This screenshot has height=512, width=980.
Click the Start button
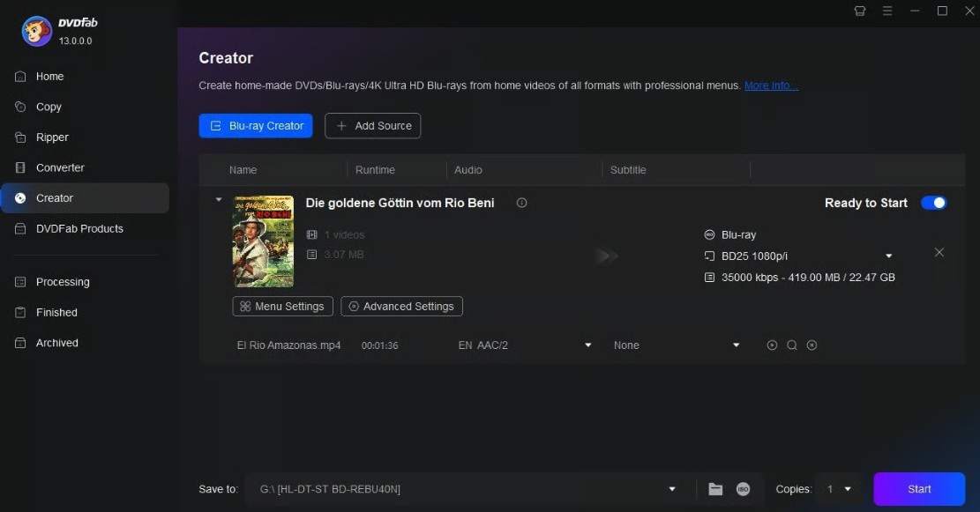coord(919,489)
